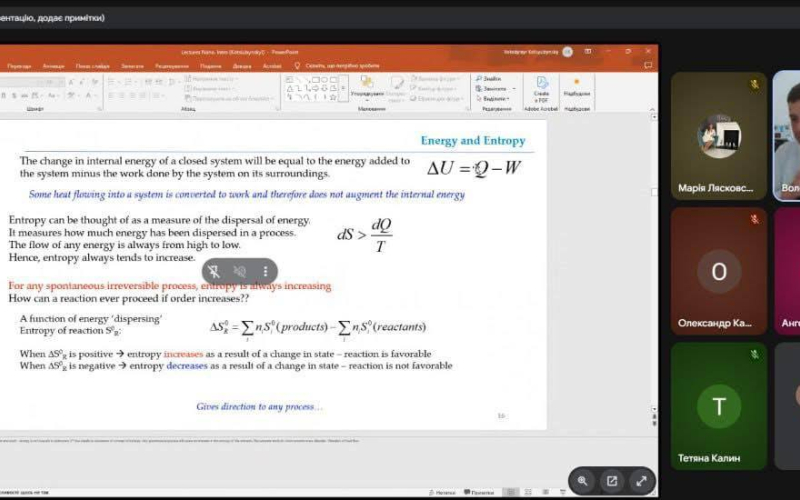Click the Energy and Entropy slide title
Image resolution: width=800 pixels, height=500 pixels.
pyautogui.click(x=472, y=141)
